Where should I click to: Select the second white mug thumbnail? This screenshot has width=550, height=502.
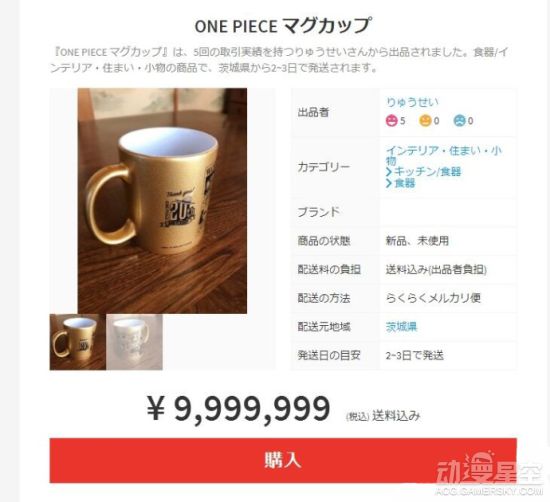(134, 342)
